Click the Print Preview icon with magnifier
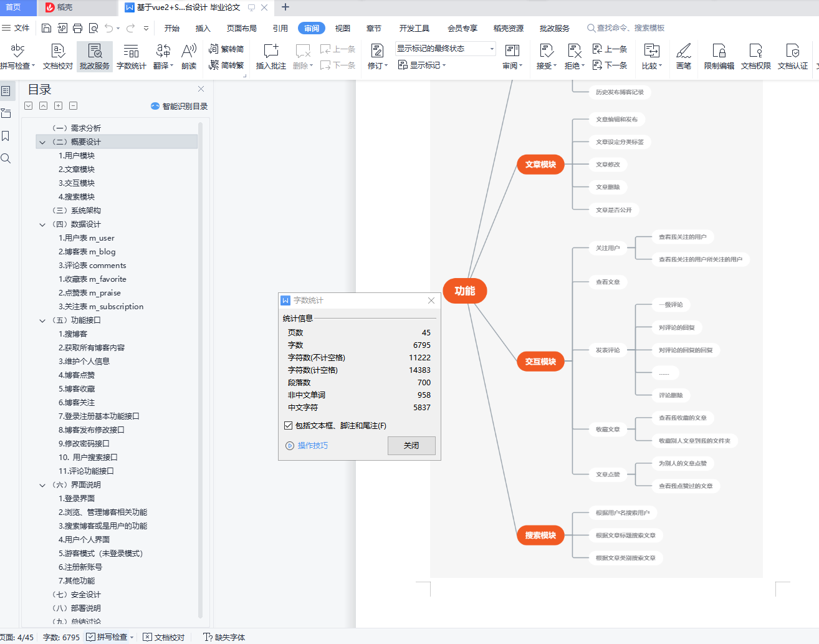Image resolution: width=819 pixels, height=644 pixels. point(93,28)
